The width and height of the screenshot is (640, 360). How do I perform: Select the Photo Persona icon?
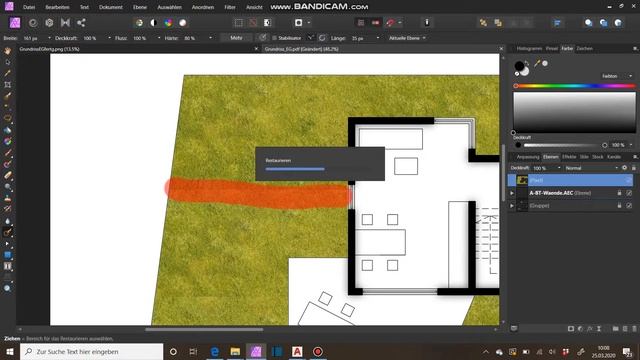(15, 23)
